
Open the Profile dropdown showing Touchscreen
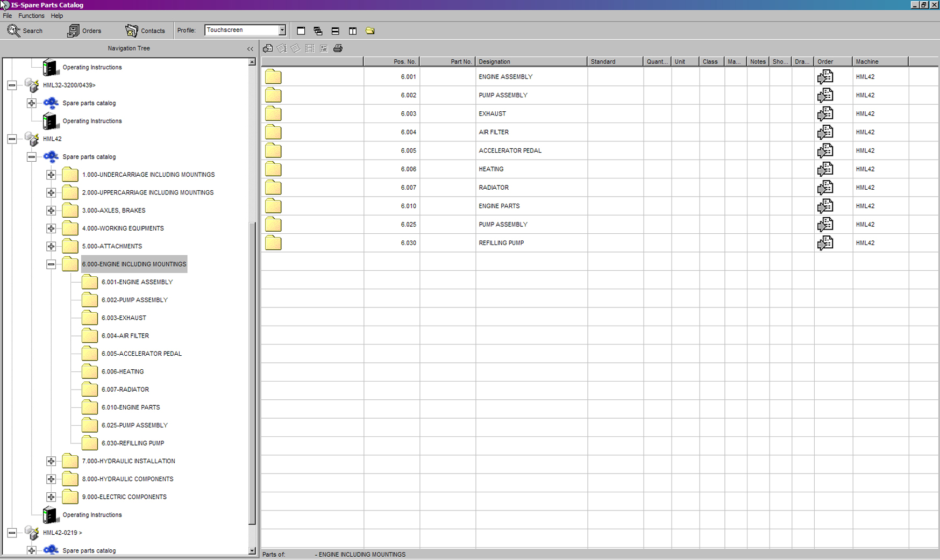coord(282,30)
